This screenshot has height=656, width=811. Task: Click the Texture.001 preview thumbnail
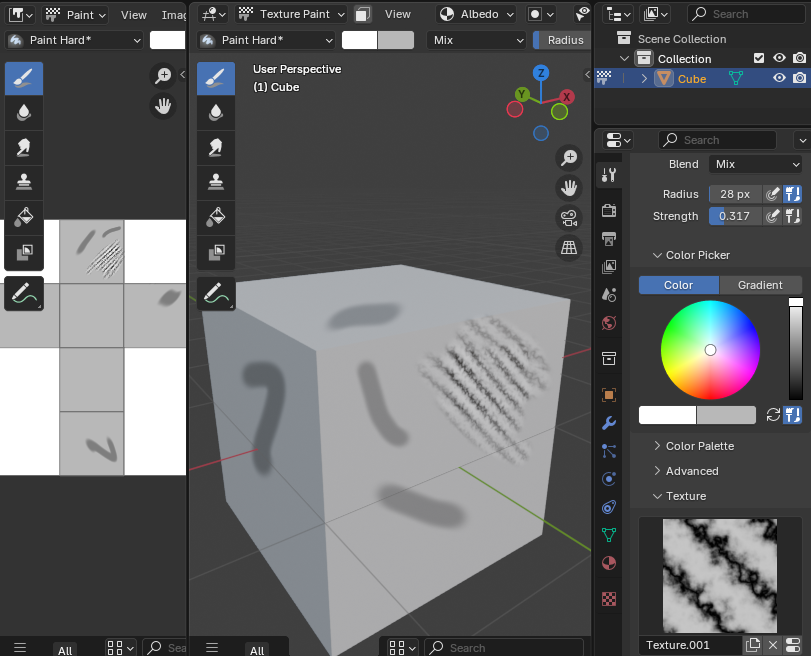pyautogui.click(x=721, y=575)
